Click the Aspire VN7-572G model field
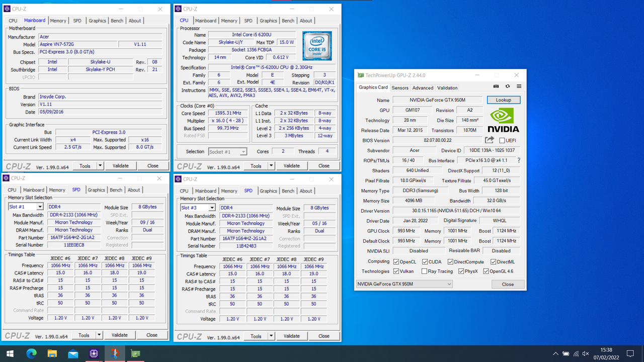The width and height of the screenshot is (644, 362). tap(77, 44)
